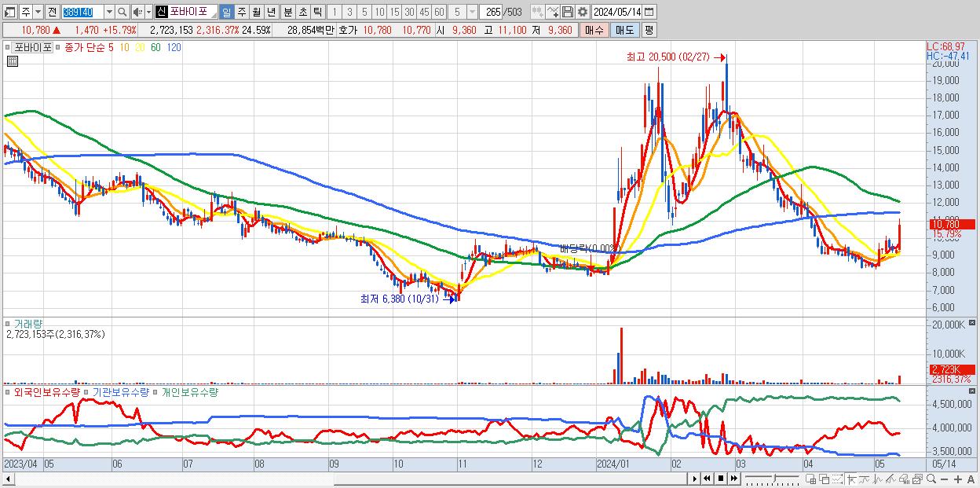Image resolution: width=980 pixels, height=488 pixels.
Task: Click the 15 interval preset button
Action: [x=394, y=12]
